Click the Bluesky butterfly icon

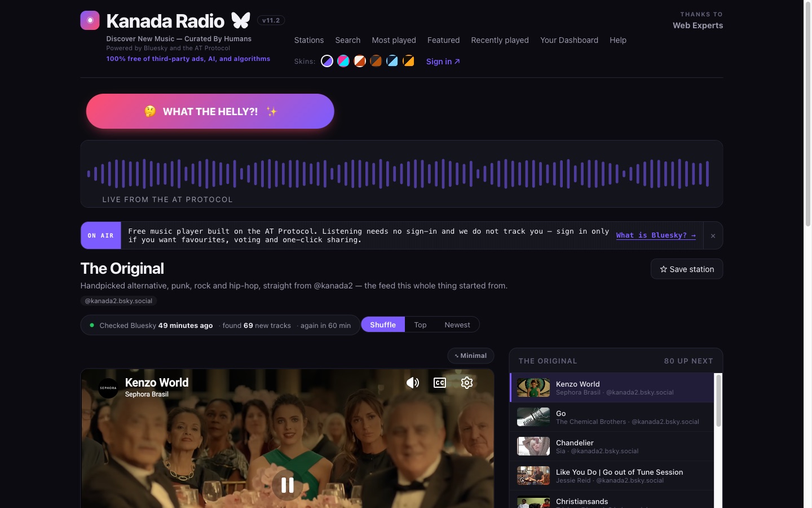(x=241, y=20)
